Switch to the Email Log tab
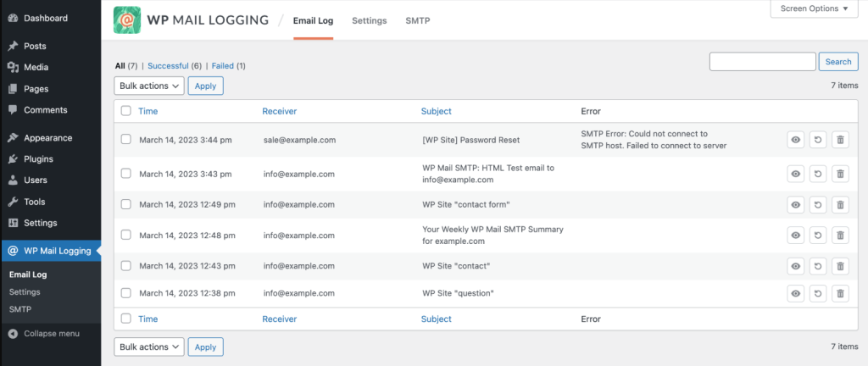The width and height of the screenshot is (868, 366). (314, 21)
